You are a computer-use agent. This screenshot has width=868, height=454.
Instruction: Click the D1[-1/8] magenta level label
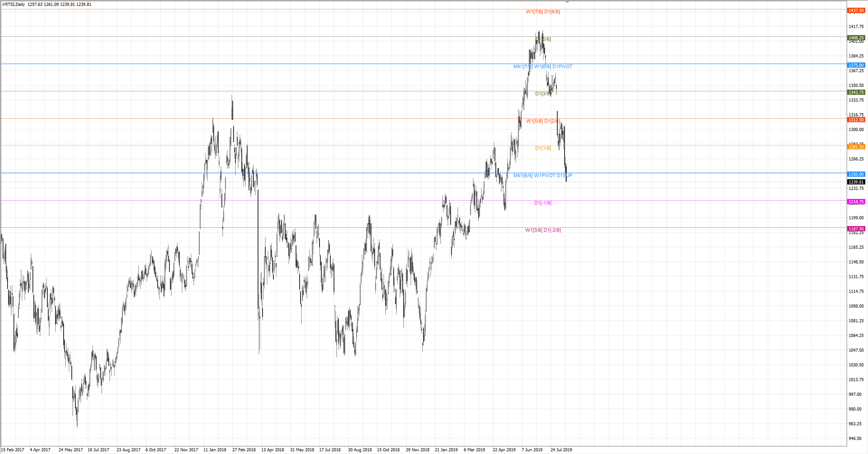pyautogui.click(x=542, y=203)
